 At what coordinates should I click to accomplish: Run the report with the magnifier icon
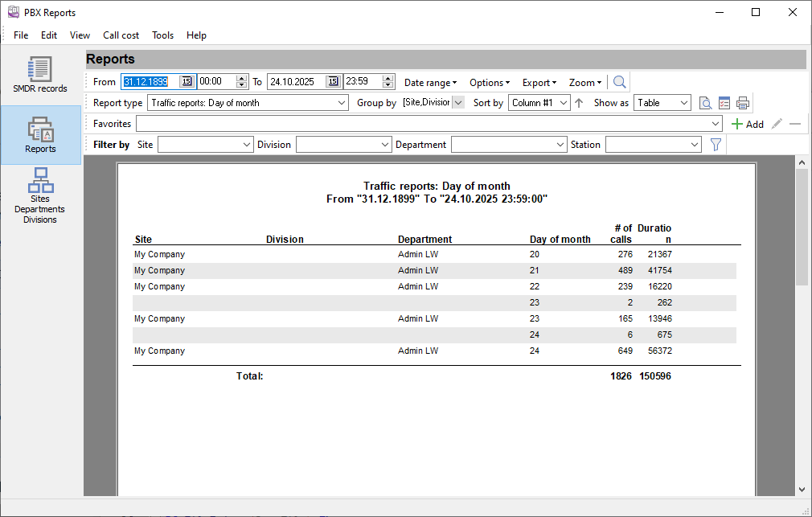[619, 81]
